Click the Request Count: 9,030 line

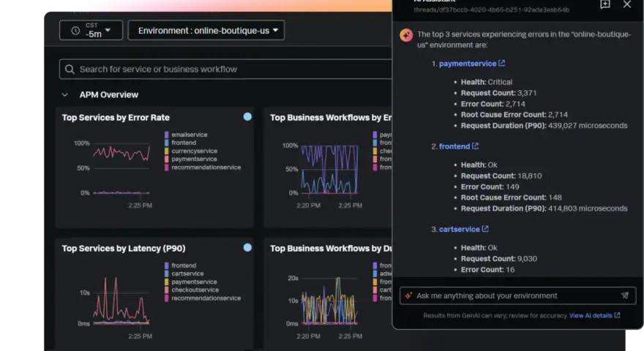pyautogui.click(x=498, y=259)
